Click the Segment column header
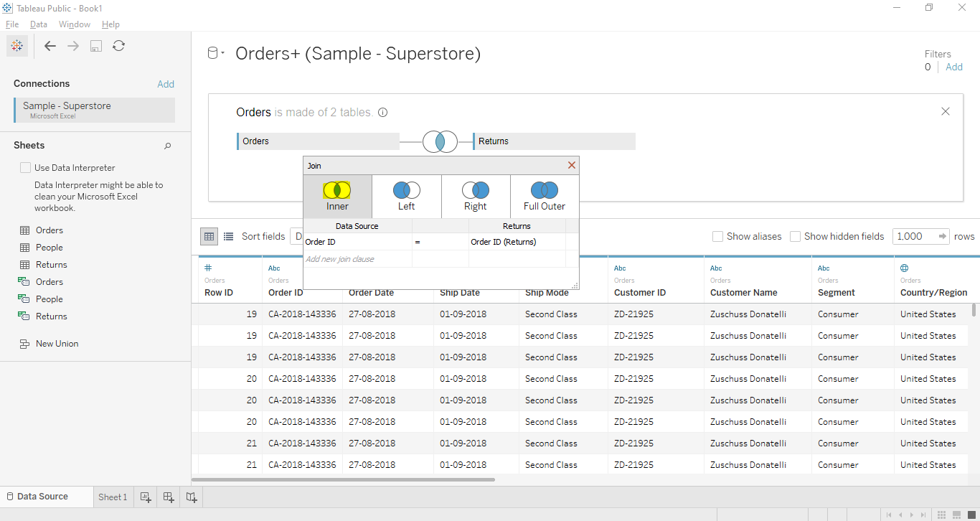Viewport: 980px width, 521px height. tap(837, 293)
